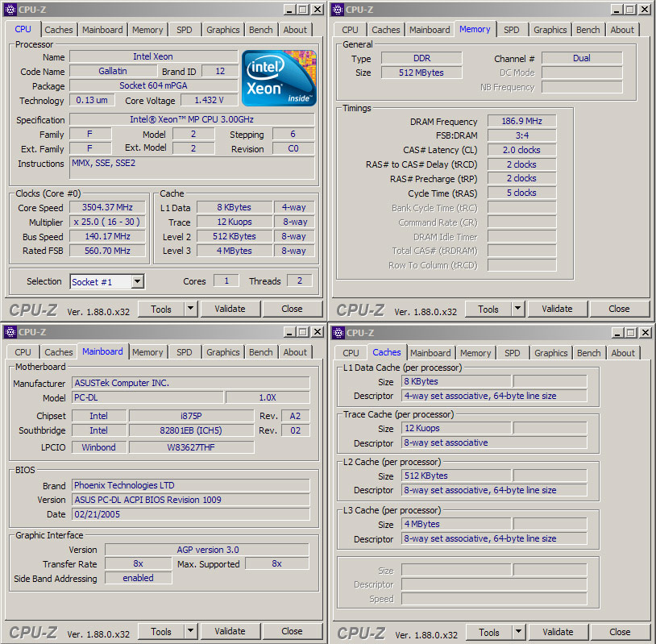The image size is (656, 644).
Task: Expand Tools dropdown arrow in Mainboard window
Action: (x=190, y=631)
